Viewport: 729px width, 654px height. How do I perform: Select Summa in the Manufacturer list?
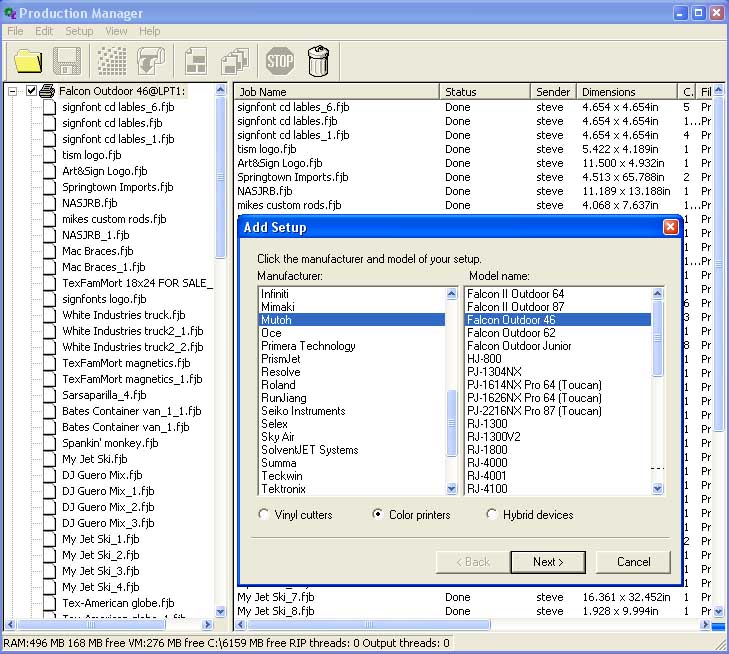tap(351, 463)
